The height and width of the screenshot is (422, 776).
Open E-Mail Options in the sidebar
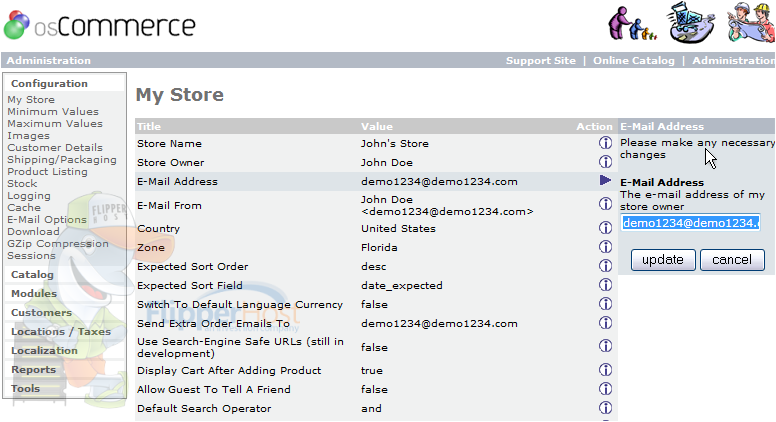pyautogui.click(x=47, y=220)
